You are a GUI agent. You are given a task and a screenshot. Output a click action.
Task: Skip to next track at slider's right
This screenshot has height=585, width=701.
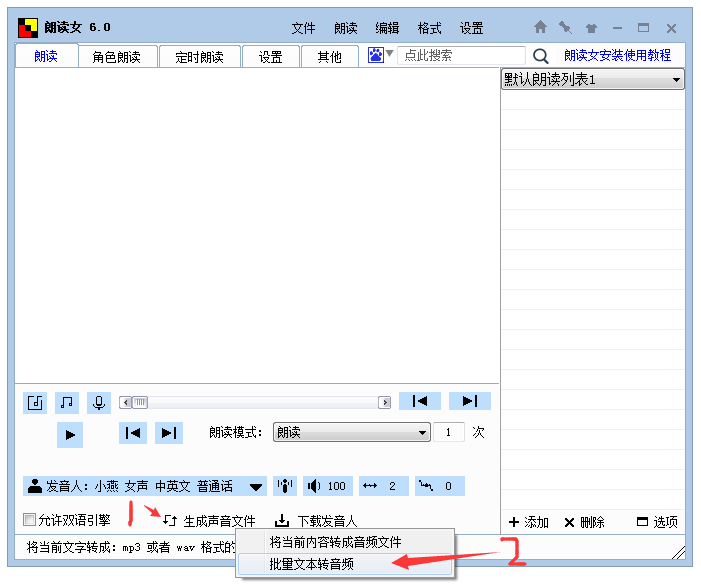(x=470, y=401)
